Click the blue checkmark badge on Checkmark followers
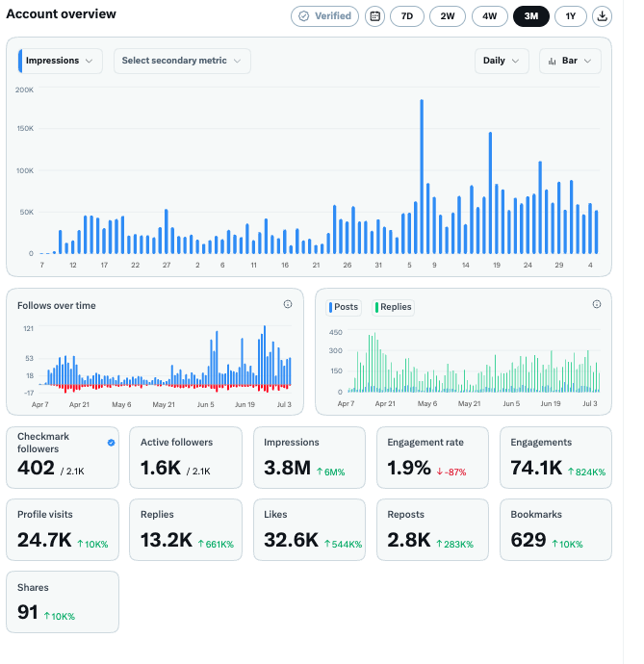 [x=111, y=443]
